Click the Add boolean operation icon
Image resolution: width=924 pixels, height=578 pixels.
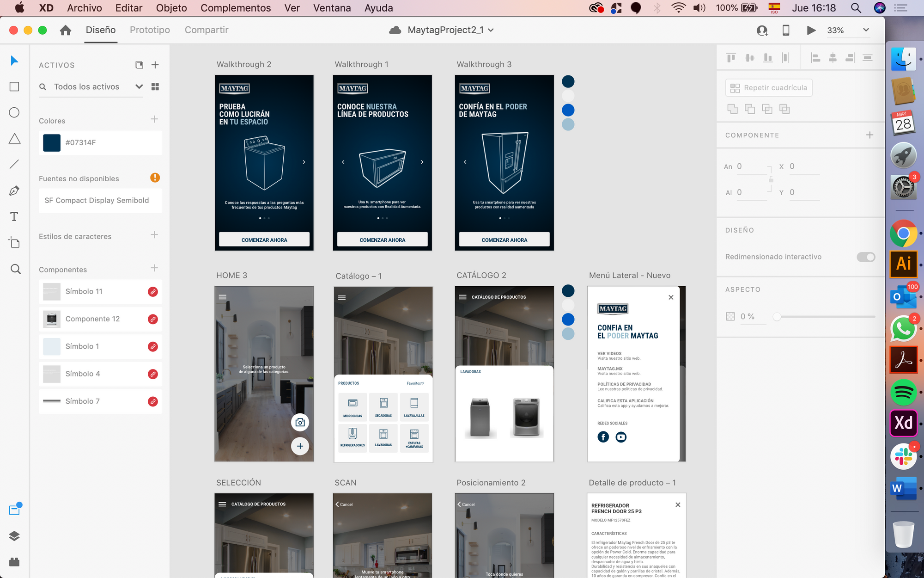(733, 109)
